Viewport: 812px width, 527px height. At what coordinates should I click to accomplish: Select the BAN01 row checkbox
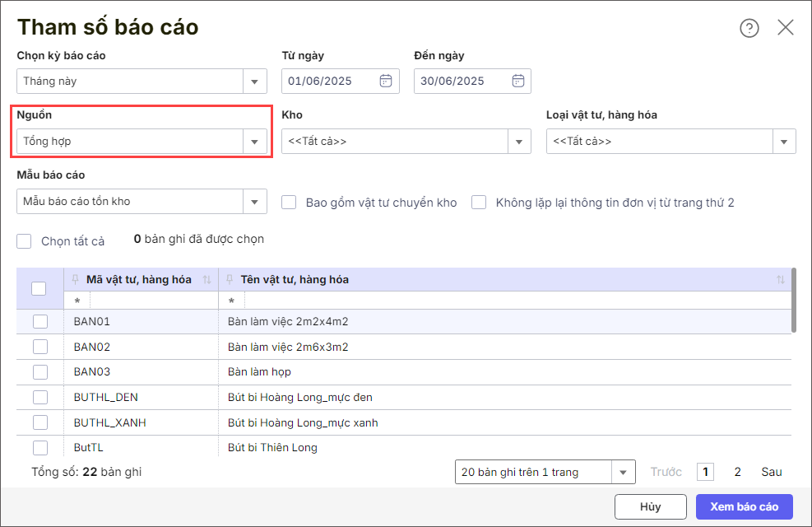point(40,321)
